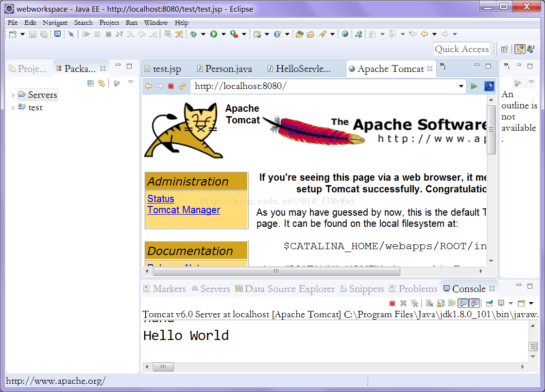Image resolution: width=545 pixels, height=392 pixels.
Task: Open the File menu
Action: point(13,23)
